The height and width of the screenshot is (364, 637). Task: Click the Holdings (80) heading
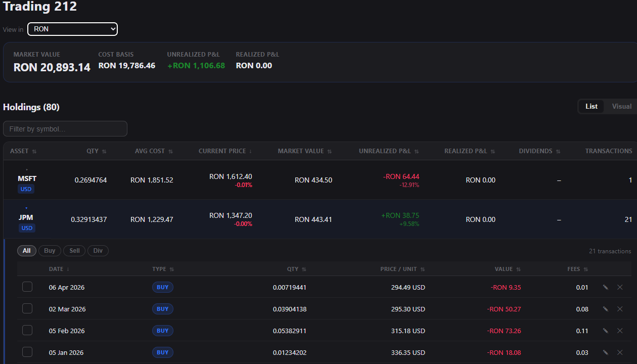click(31, 107)
